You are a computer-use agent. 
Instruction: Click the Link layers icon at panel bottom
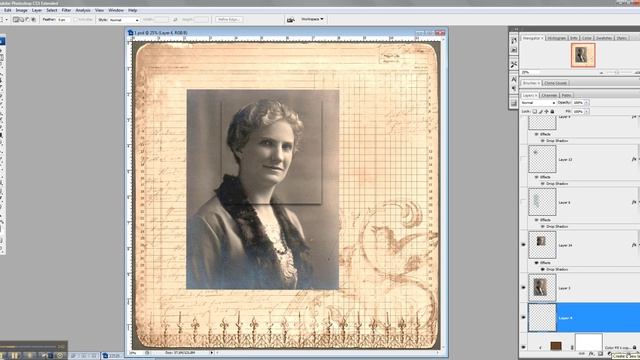click(582, 354)
